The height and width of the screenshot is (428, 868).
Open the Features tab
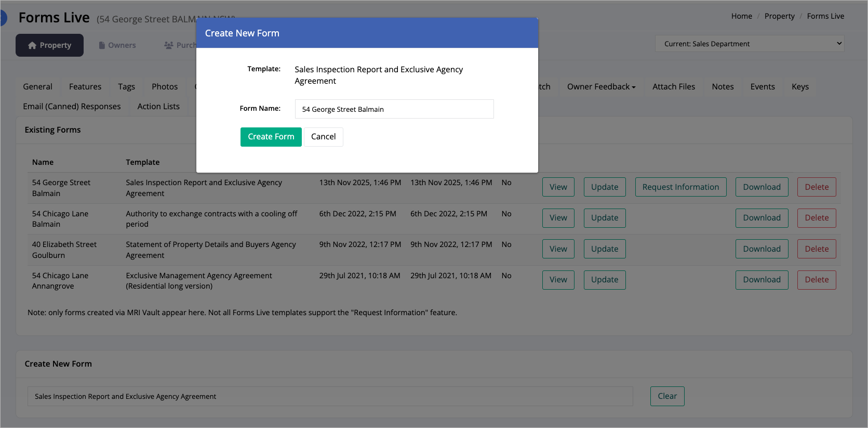click(x=85, y=87)
